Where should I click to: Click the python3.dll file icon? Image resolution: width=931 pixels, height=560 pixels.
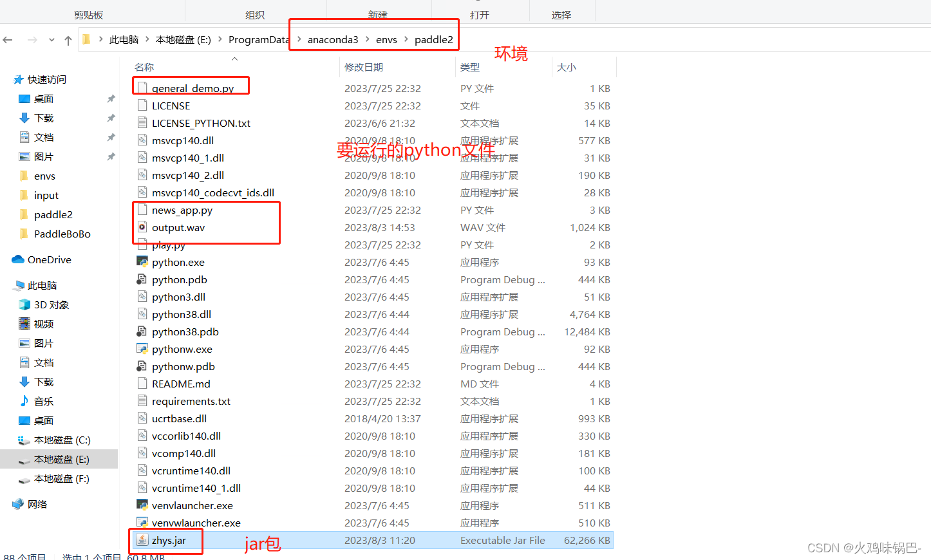[142, 297]
